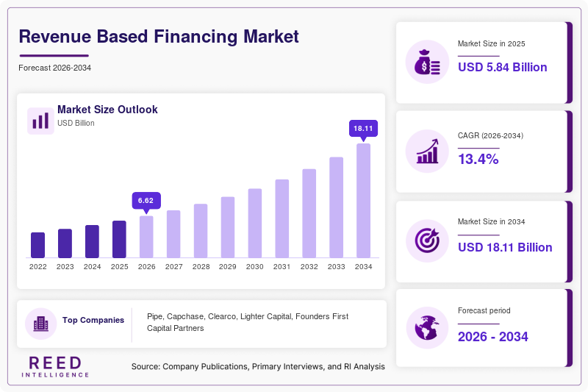Click the Revenue Based Financing Market title
The width and height of the screenshot is (588, 392).
click(x=159, y=37)
